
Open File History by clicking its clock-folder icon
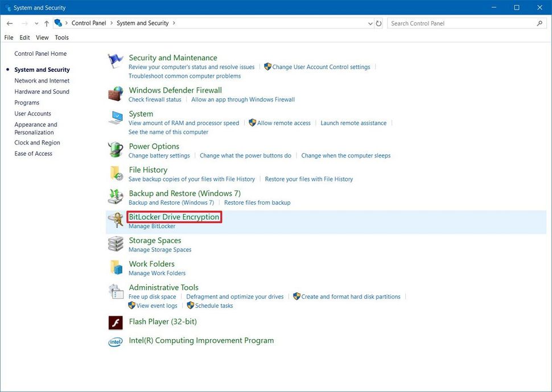(115, 173)
